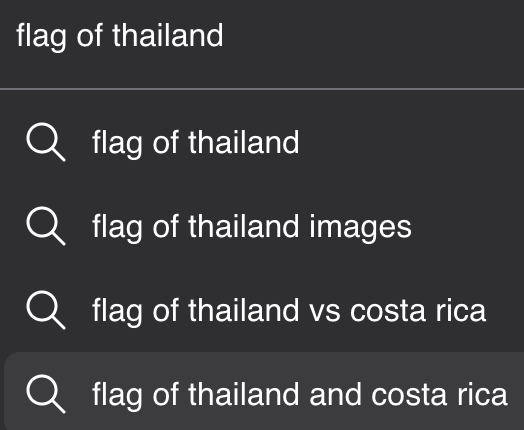
Task: Select the 'flag of thailand' suggestion text
Action: coord(195,142)
